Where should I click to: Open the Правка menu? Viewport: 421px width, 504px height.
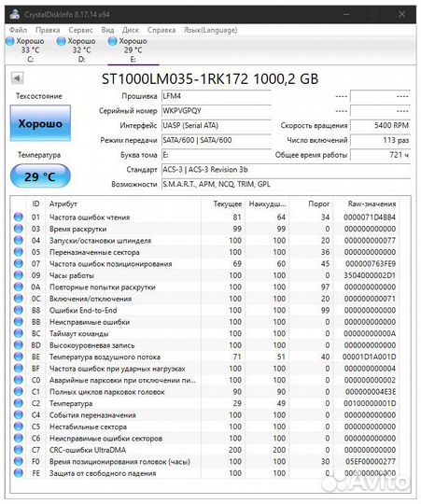[48, 30]
